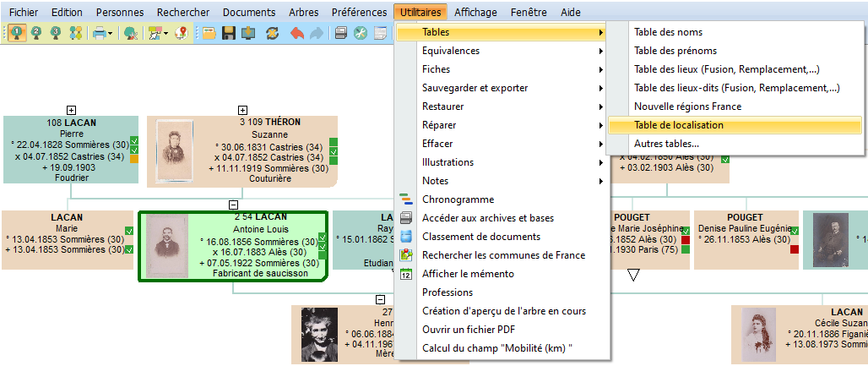This screenshot has width=868, height=366.
Task: Click icon beside Classement de documents
Action: (406, 237)
